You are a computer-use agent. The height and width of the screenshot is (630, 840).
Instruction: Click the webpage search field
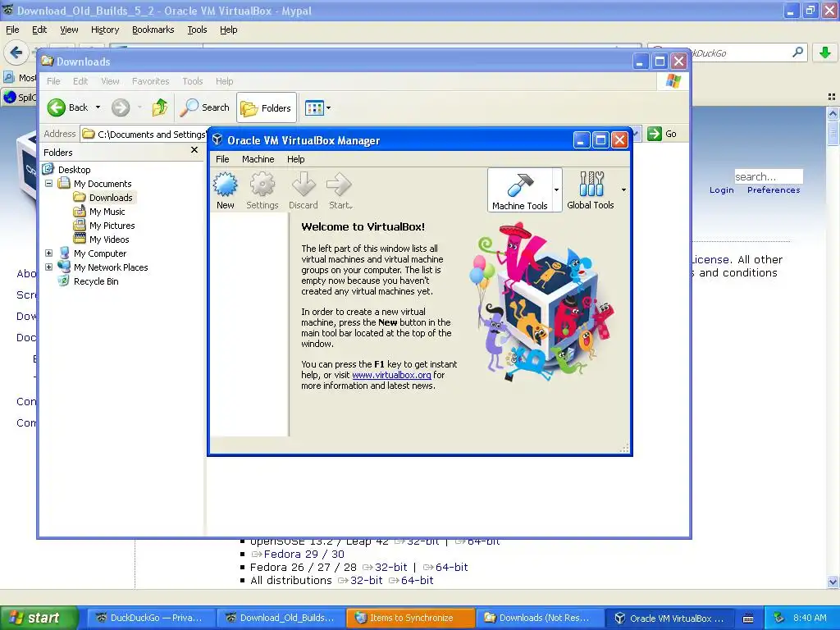pos(768,177)
